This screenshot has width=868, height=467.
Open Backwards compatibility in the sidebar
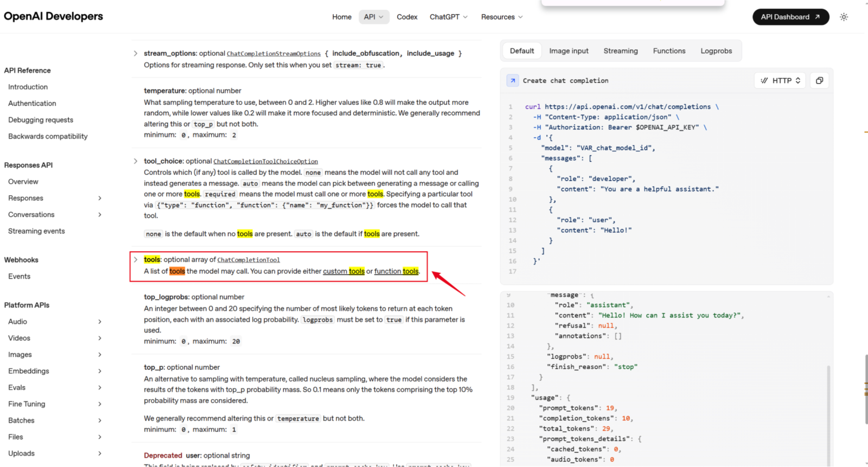[x=48, y=136]
